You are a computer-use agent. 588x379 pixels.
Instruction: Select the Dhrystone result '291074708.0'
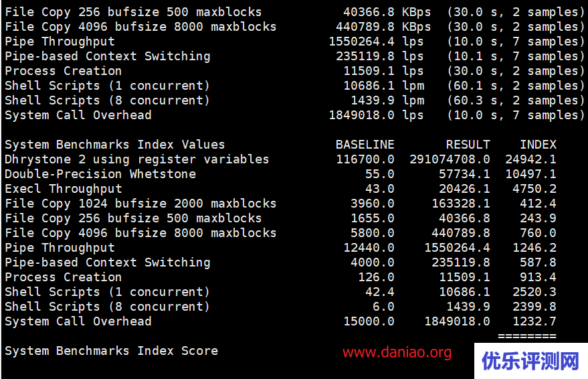450,159
